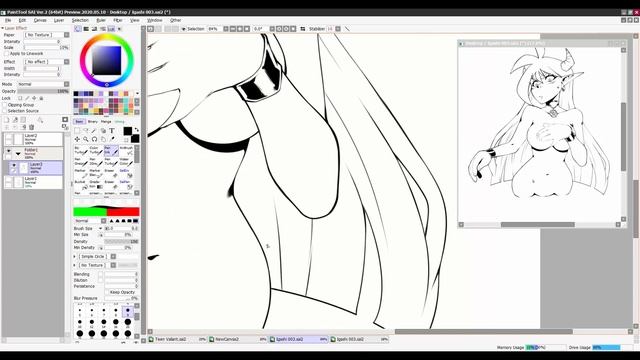
Task: Open the Canvas menu
Action: [40, 20]
